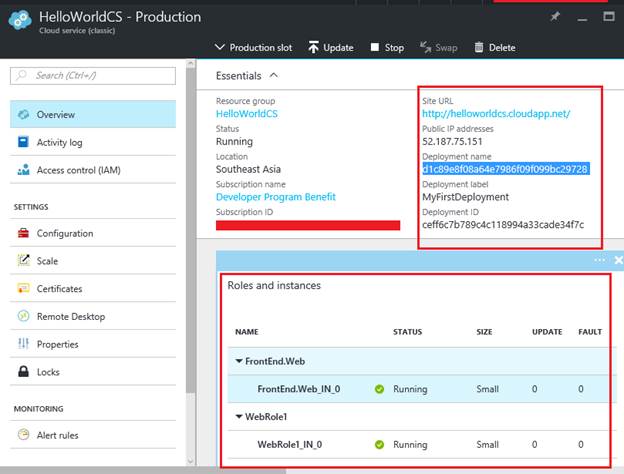Viewport: 624px width, 474px height.
Task: Click the Access control people icon
Action: click(x=23, y=170)
